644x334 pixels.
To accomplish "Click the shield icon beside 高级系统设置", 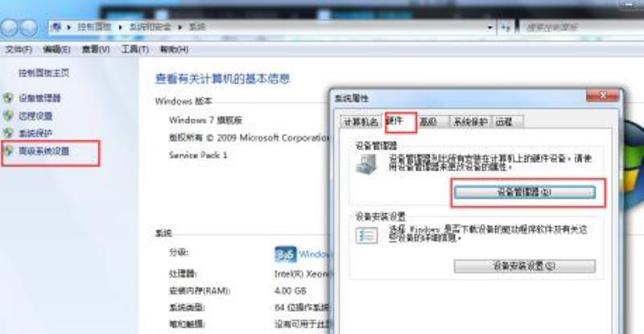I will (x=8, y=151).
